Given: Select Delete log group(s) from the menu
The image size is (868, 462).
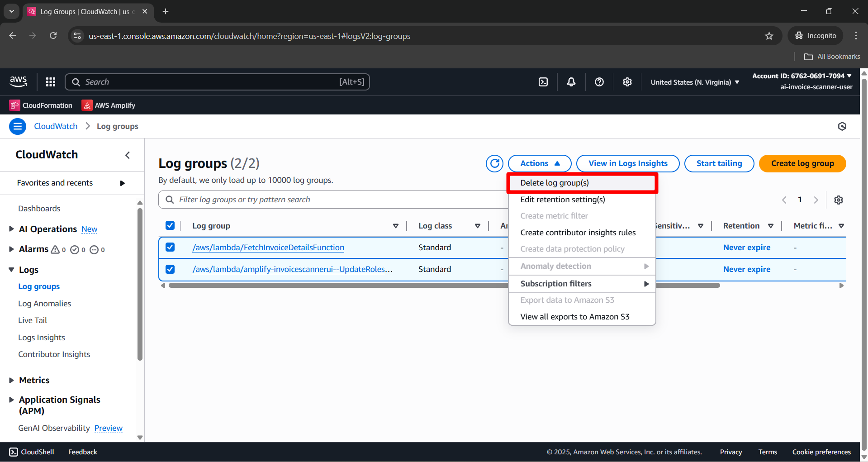Looking at the screenshot, I should tap(554, 182).
